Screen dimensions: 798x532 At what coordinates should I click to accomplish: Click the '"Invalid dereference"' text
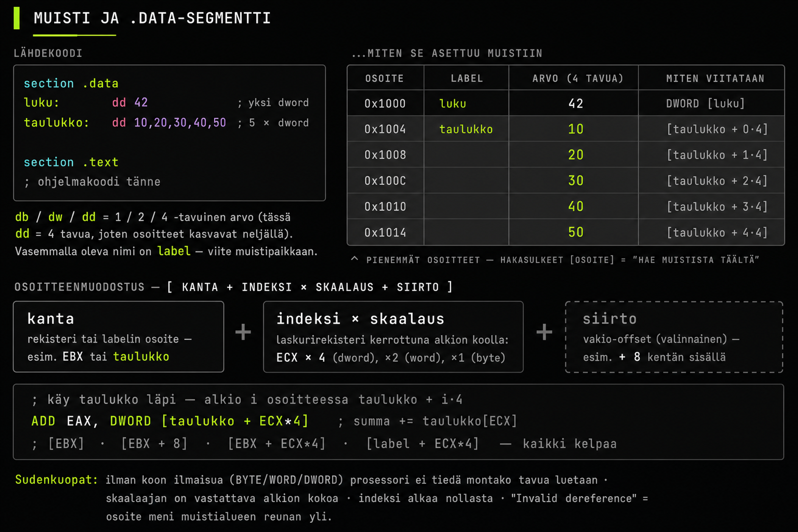[x=573, y=498]
